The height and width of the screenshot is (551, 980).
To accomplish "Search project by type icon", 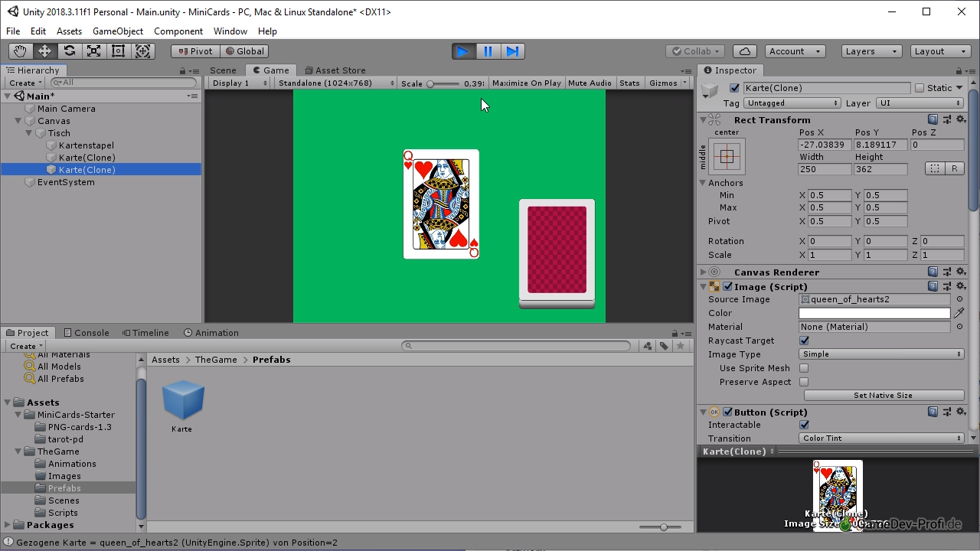I will click(x=648, y=346).
